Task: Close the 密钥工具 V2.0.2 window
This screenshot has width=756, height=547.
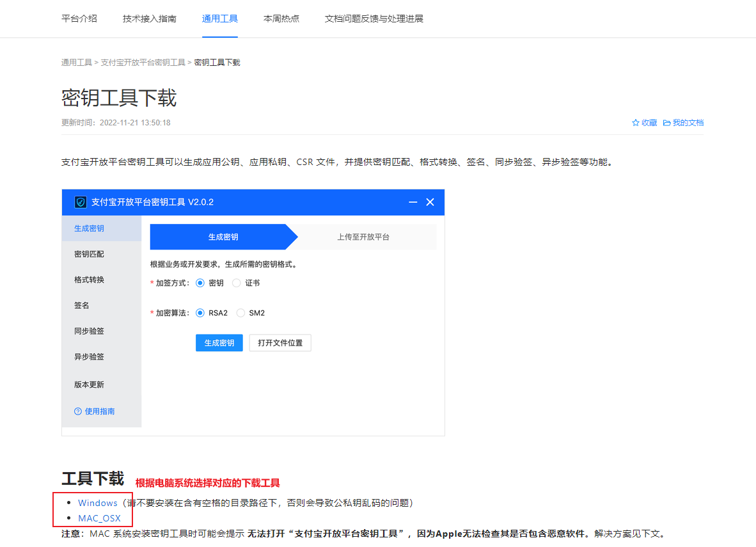Action: [x=430, y=202]
